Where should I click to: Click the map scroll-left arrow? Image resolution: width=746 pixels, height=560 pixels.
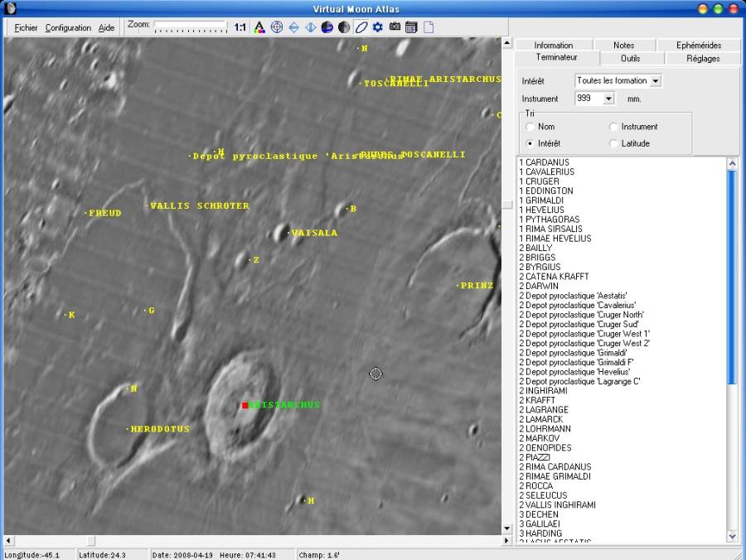8,540
